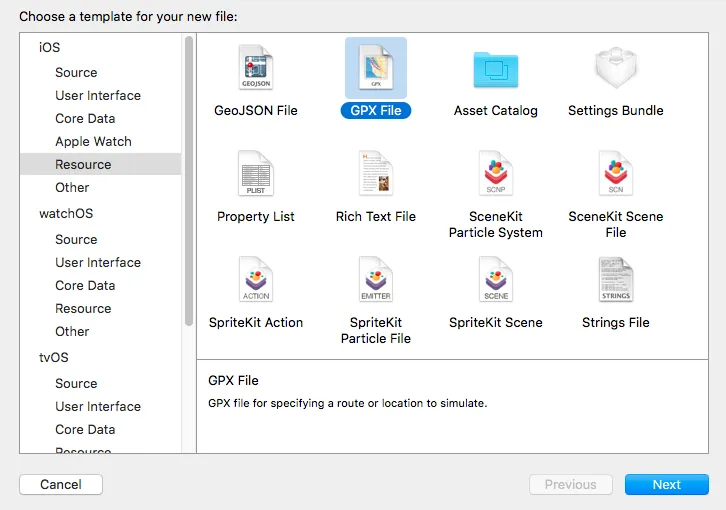Image resolution: width=726 pixels, height=510 pixels.
Task: Choose the Rich Text File icon
Action: pyautogui.click(x=376, y=174)
